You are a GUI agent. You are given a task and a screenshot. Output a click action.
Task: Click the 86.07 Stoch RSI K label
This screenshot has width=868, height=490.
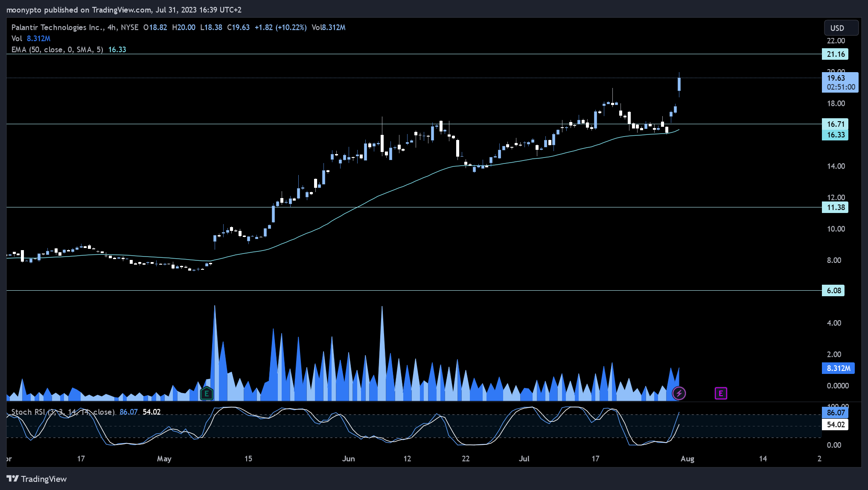coord(835,413)
